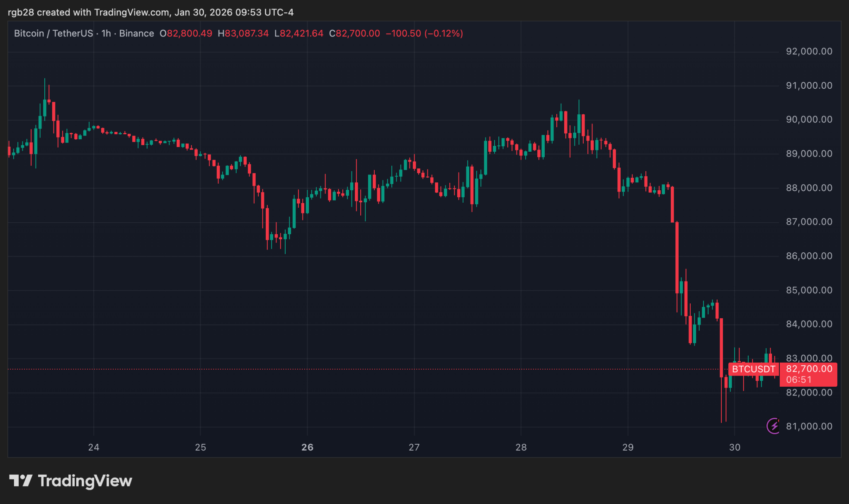Click the 30 label on the time axis
The width and height of the screenshot is (849, 504).
tap(735, 447)
